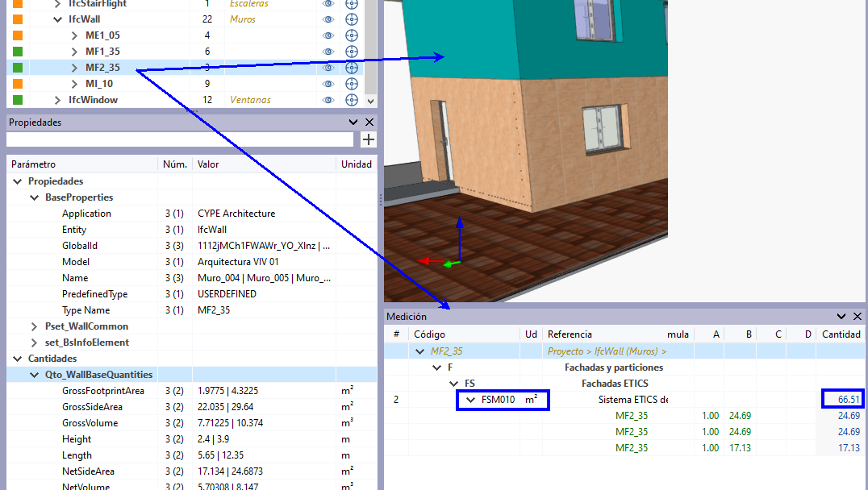Hide IfcWindow elements using the eye icon
This screenshot has height=490, width=868.
(328, 100)
